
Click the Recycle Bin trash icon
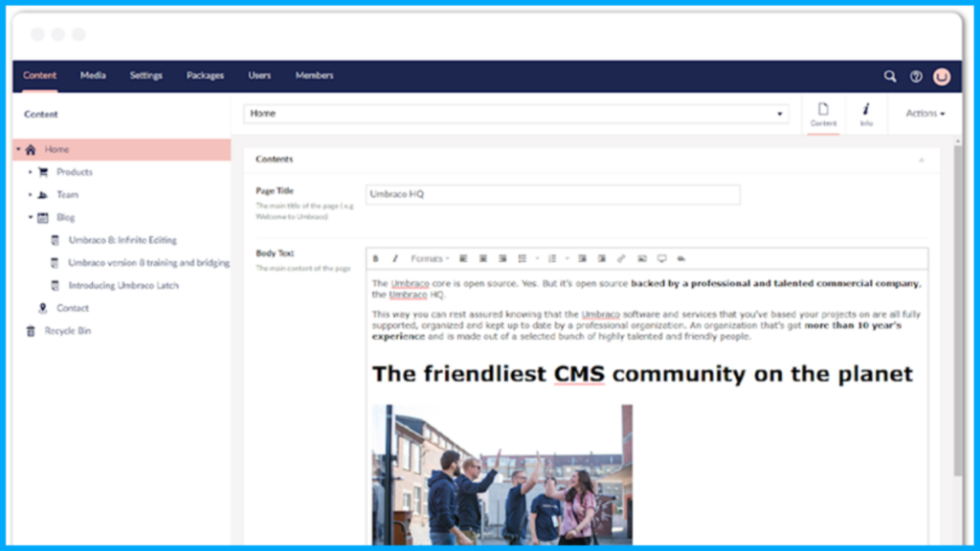point(31,331)
